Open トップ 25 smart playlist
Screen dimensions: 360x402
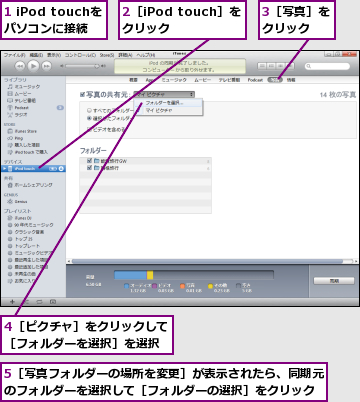click(20, 239)
